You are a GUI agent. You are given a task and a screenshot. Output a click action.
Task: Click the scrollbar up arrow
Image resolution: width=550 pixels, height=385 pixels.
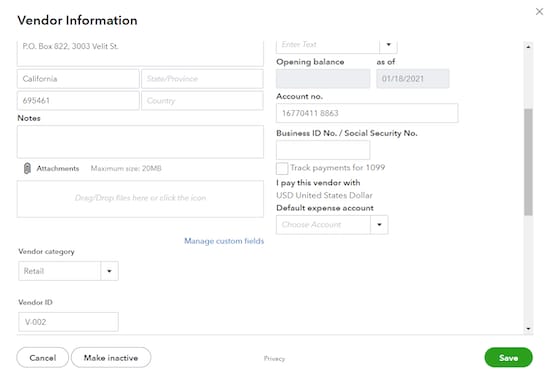[x=528, y=47]
